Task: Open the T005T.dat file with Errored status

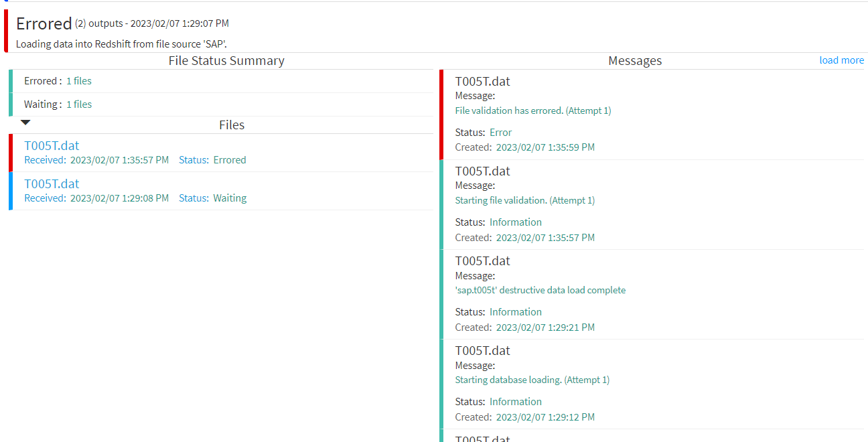Action: [x=52, y=146]
